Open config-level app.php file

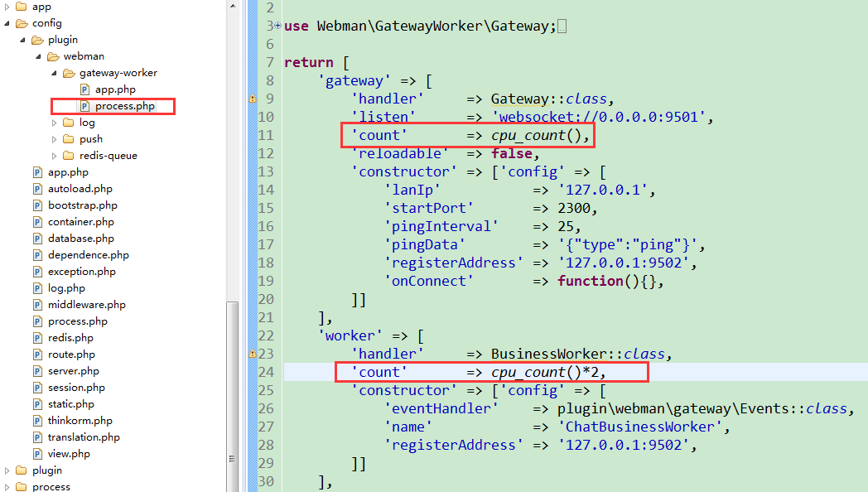click(68, 172)
